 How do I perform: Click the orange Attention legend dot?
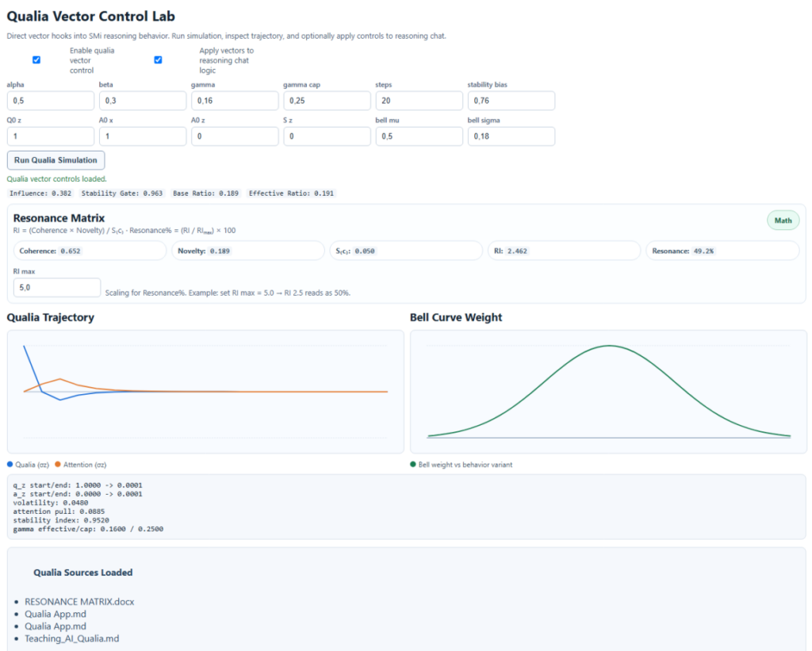pos(57,465)
